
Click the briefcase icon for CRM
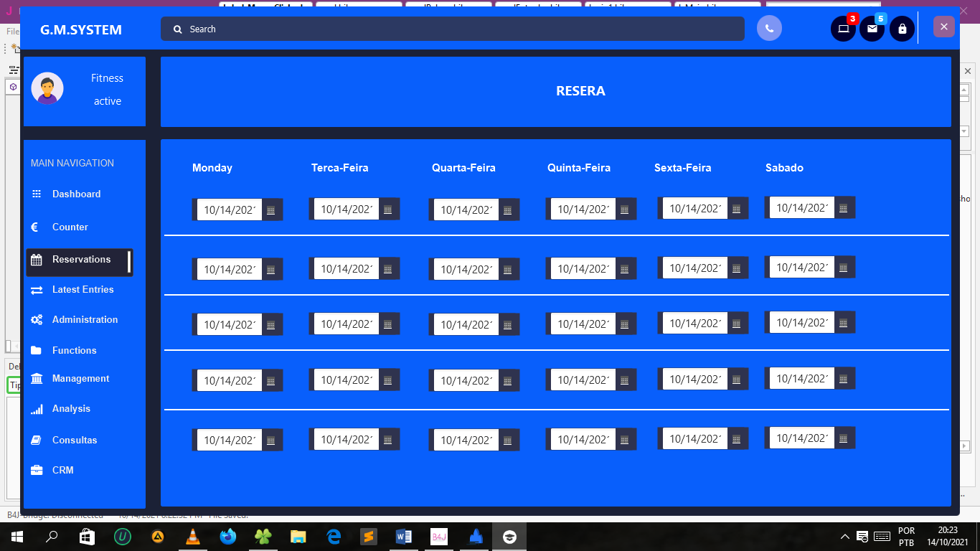37,471
